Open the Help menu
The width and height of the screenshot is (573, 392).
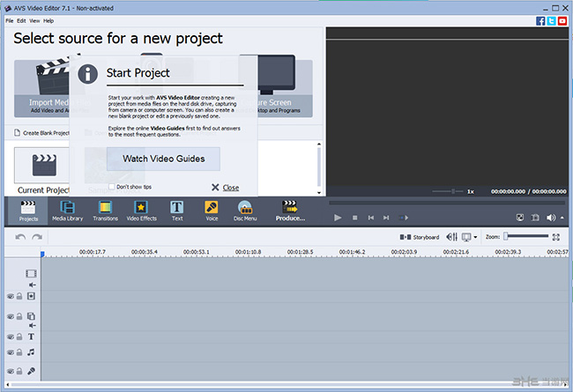(48, 21)
